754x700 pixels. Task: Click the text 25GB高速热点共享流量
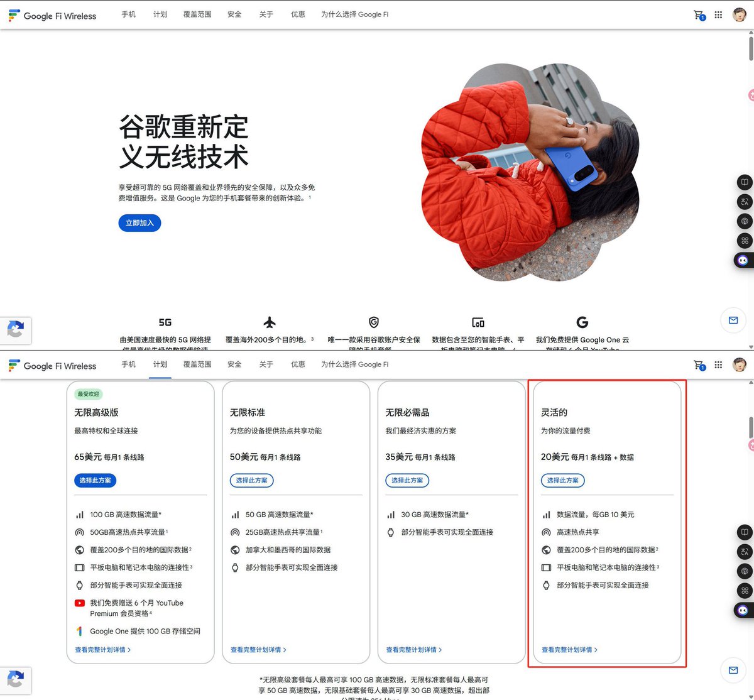[x=283, y=532]
